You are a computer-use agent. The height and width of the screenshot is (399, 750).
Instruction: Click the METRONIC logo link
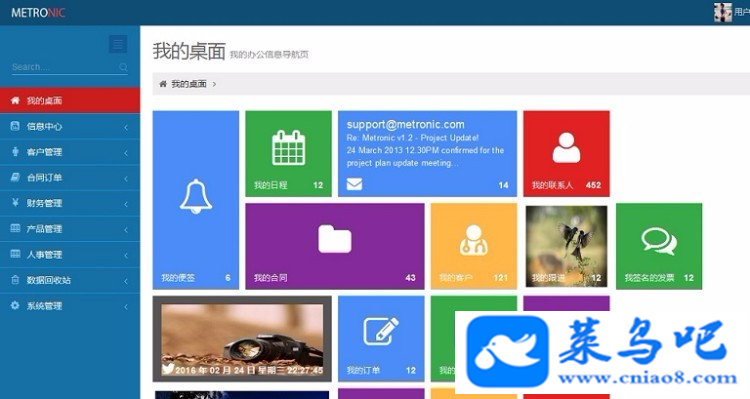coord(38,13)
